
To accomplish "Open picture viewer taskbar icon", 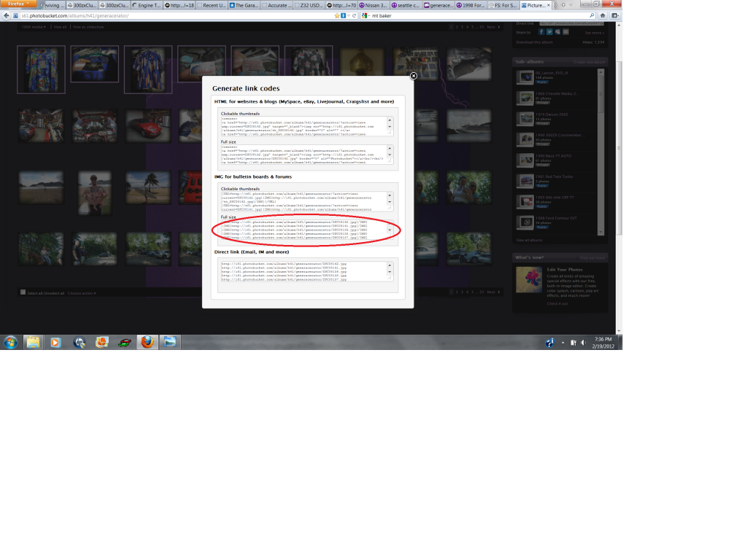I will [170, 342].
